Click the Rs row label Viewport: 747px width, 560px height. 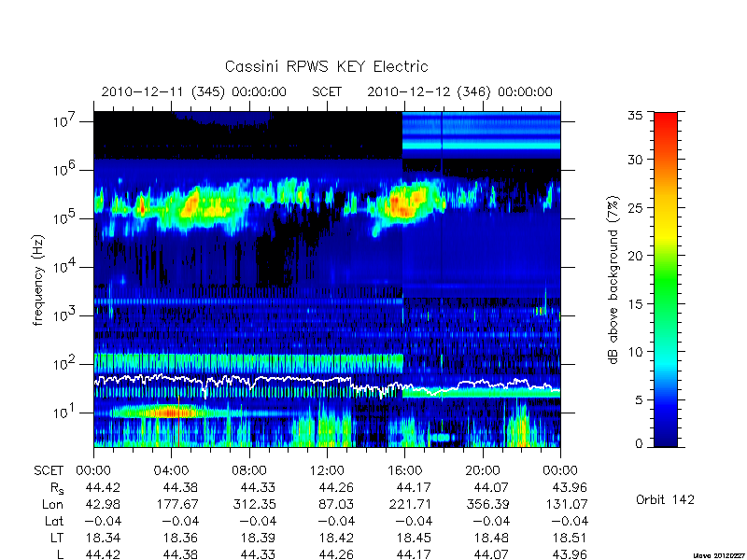(57, 488)
